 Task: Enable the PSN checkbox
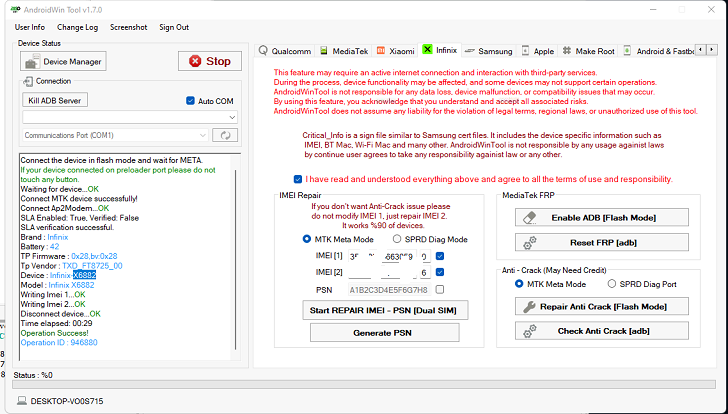click(441, 290)
